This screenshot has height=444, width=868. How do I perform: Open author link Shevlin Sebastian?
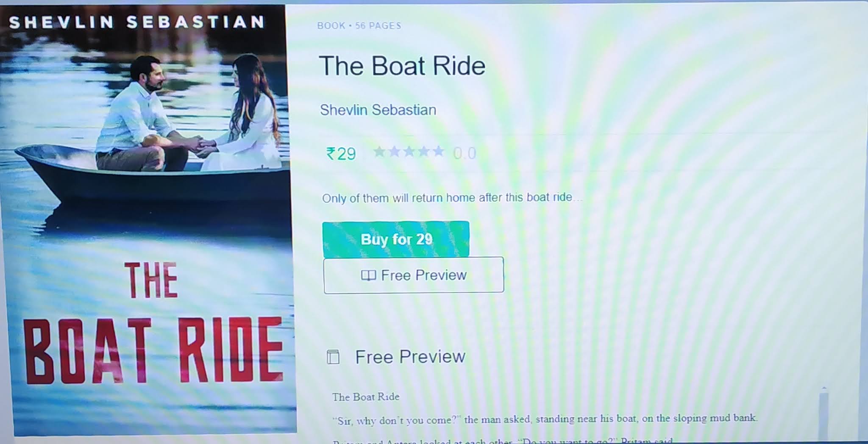point(378,110)
